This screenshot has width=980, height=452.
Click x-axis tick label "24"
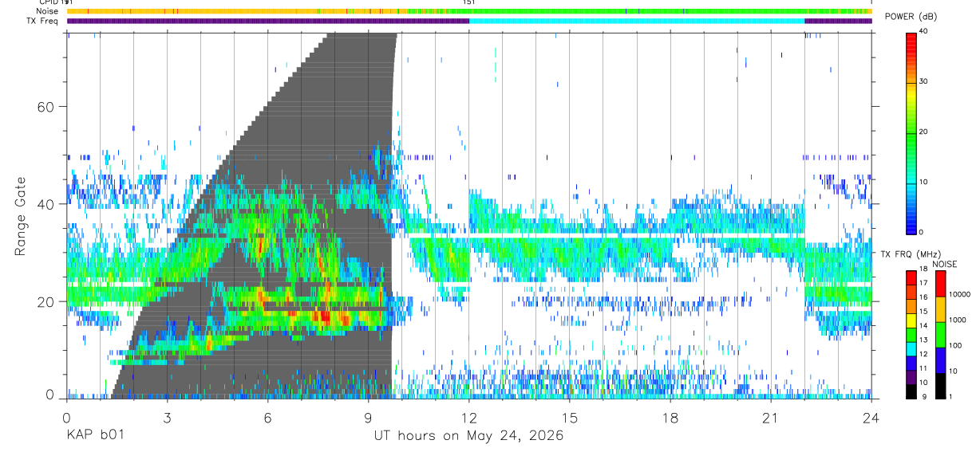pos(871,418)
